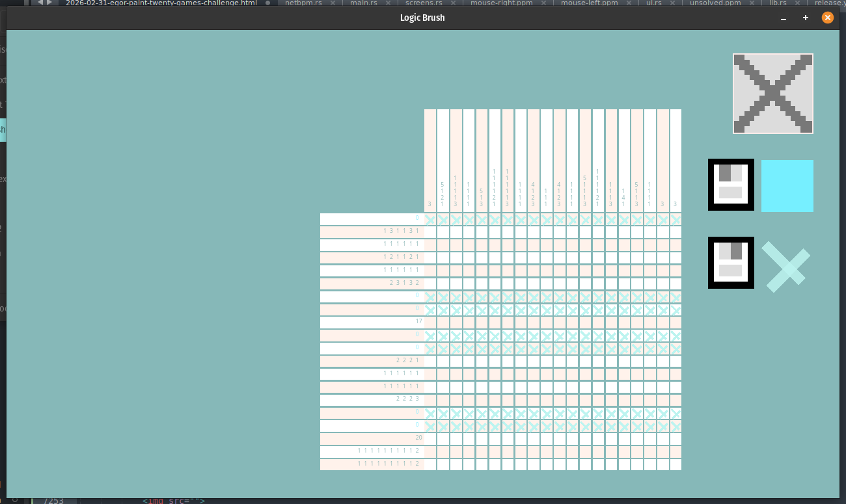Pick the cyan fill color swatch
This screenshot has width=846, height=504.
click(x=787, y=186)
